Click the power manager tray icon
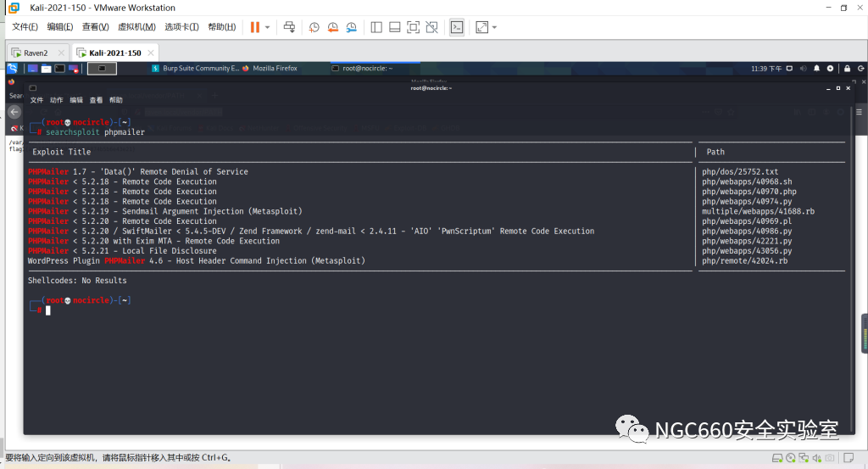 tap(830, 69)
